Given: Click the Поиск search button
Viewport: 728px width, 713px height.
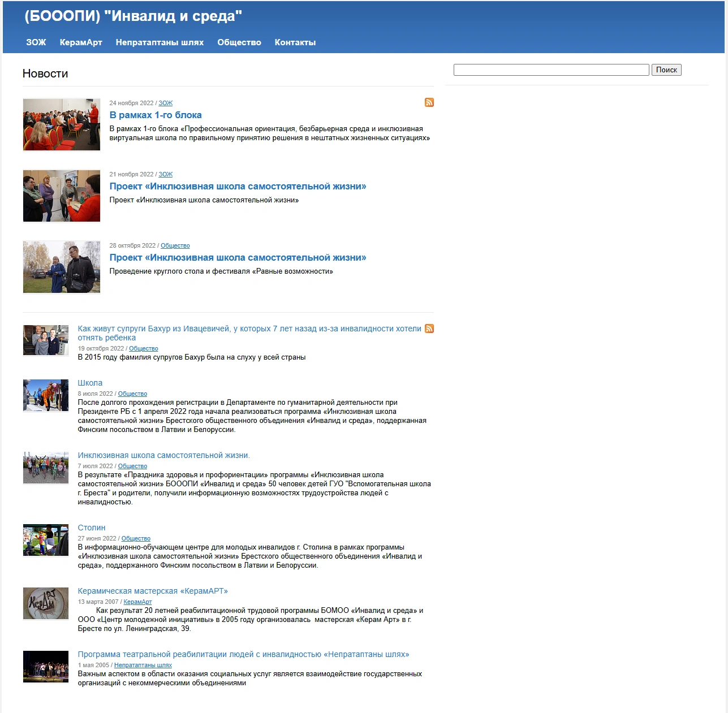Looking at the screenshot, I should click(x=666, y=70).
